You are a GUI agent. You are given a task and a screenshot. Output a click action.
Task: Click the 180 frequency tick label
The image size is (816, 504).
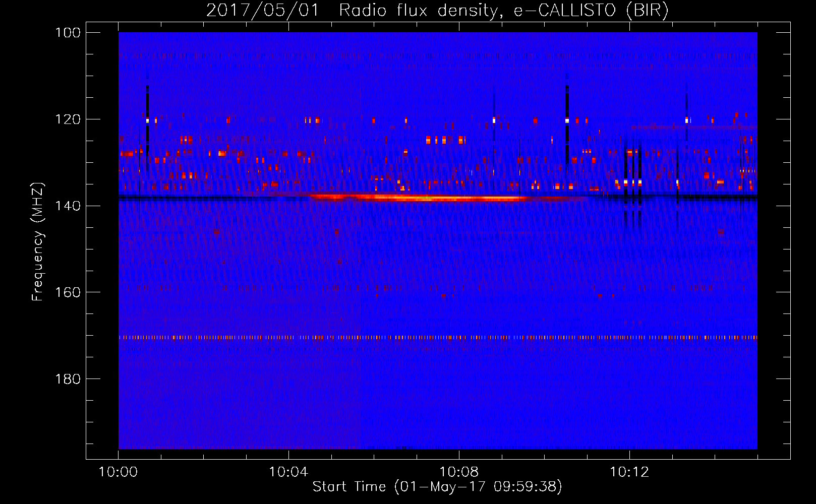68,379
